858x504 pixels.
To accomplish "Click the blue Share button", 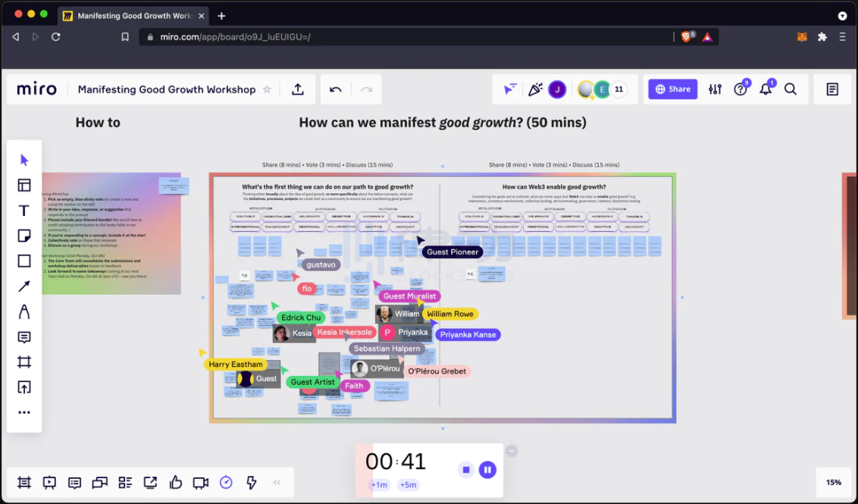I will [672, 89].
